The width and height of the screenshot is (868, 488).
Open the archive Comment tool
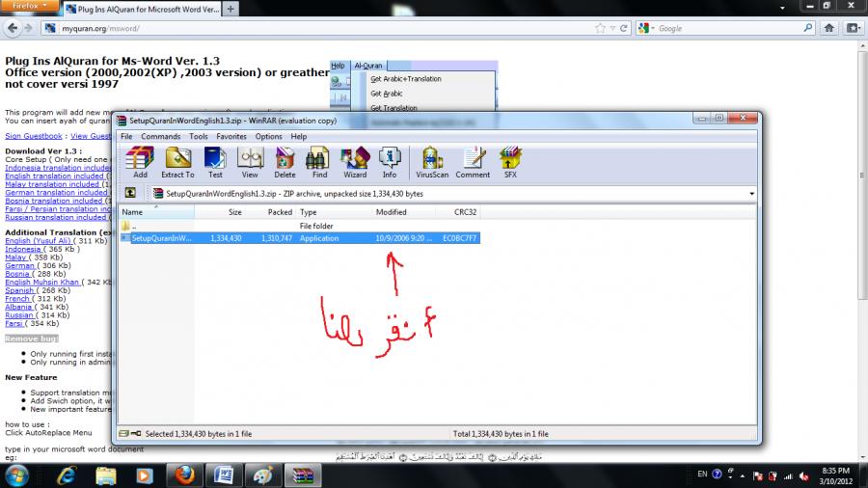473,161
